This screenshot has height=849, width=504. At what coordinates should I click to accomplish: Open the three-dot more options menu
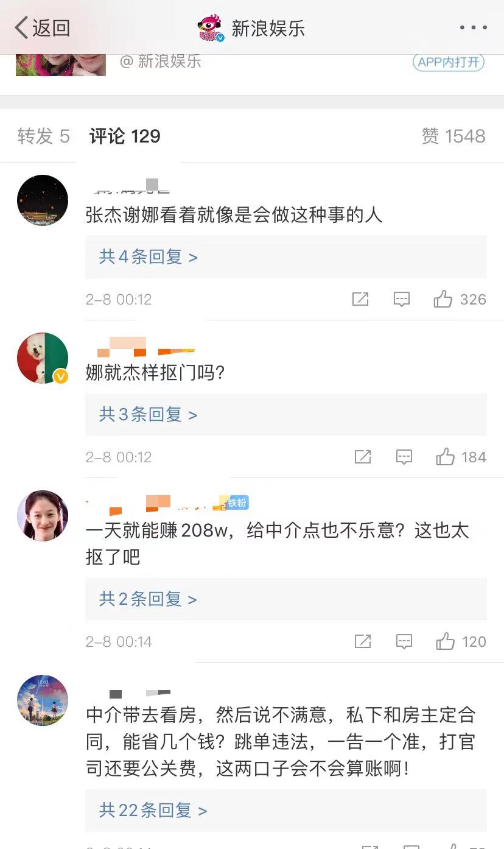coord(473,28)
